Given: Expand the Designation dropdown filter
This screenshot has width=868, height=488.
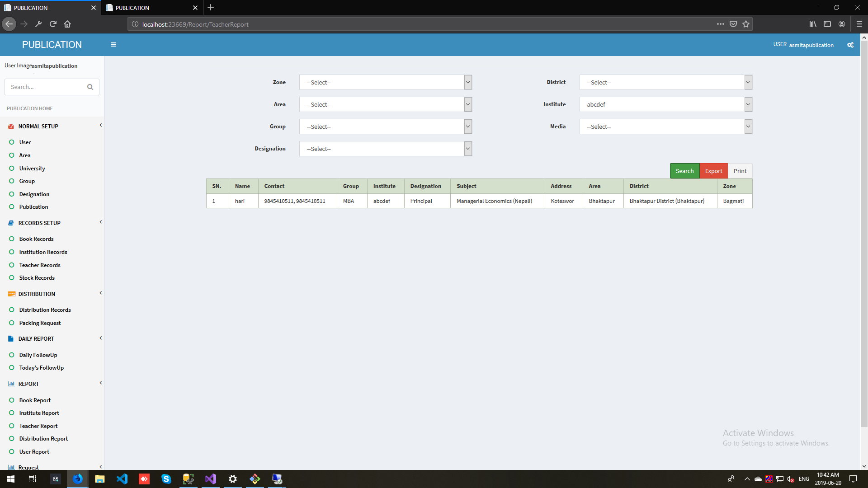Looking at the screenshot, I should 385,149.
